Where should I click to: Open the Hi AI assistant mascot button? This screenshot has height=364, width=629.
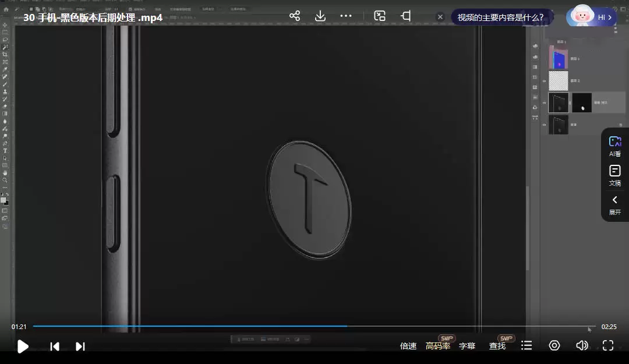[592, 17]
